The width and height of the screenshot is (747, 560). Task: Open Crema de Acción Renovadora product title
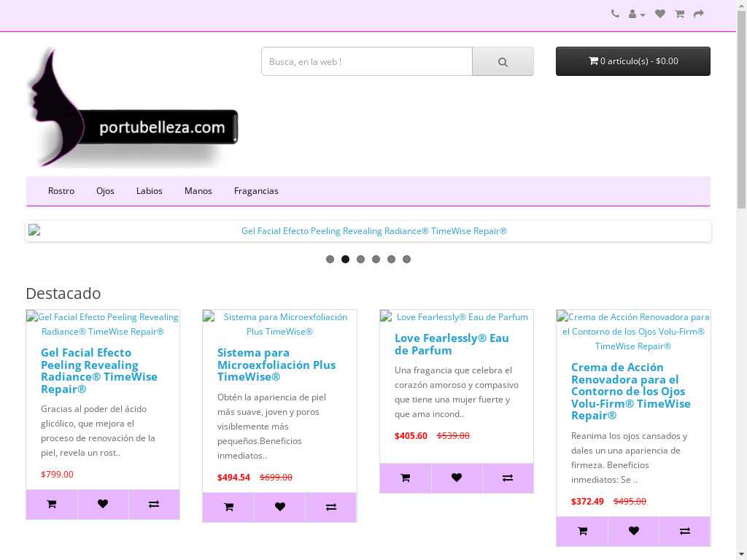(x=631, y=392)
